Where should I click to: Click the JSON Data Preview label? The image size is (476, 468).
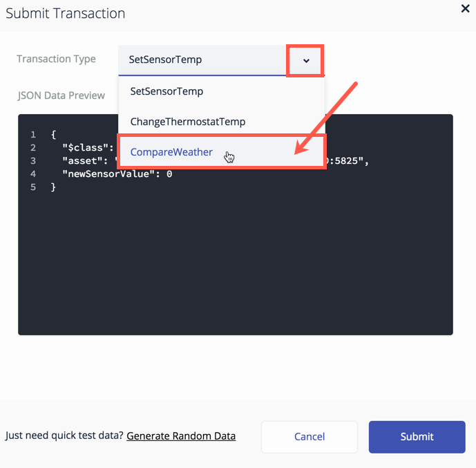pos(61,95)
